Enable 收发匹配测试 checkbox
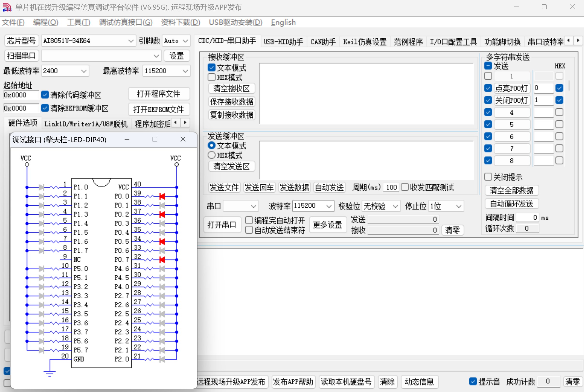 point(405,187)
